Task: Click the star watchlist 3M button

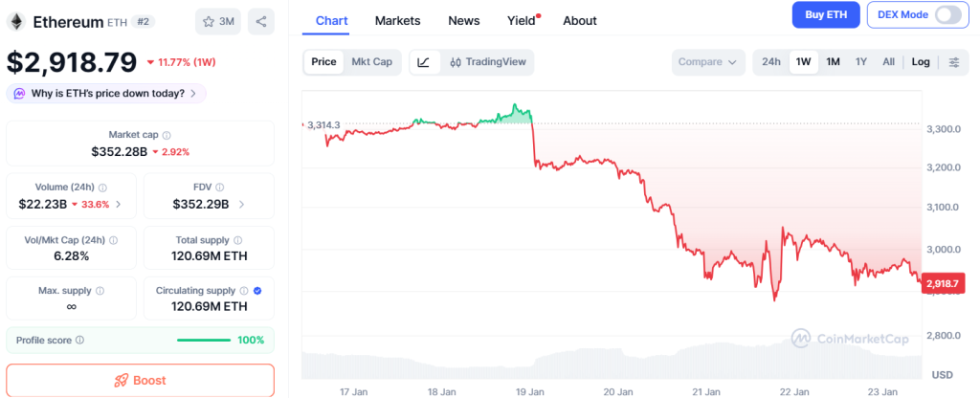Action: [x=218, y=21]
